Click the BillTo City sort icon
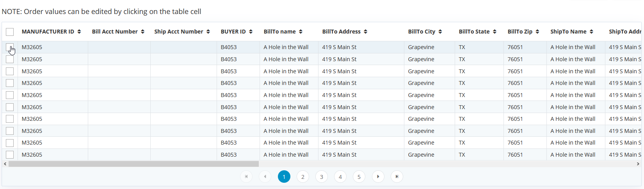 click(440, 32)
